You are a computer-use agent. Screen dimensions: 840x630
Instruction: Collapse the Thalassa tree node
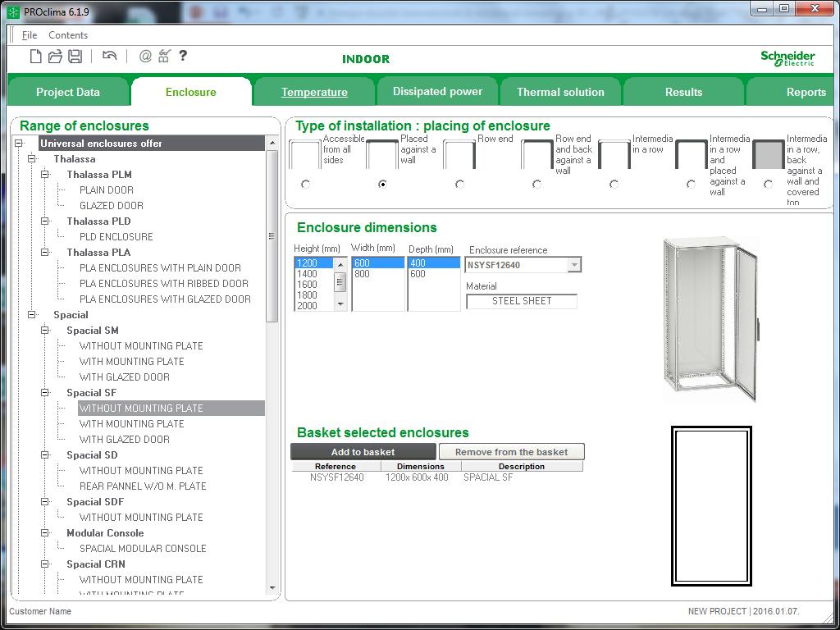32,158
